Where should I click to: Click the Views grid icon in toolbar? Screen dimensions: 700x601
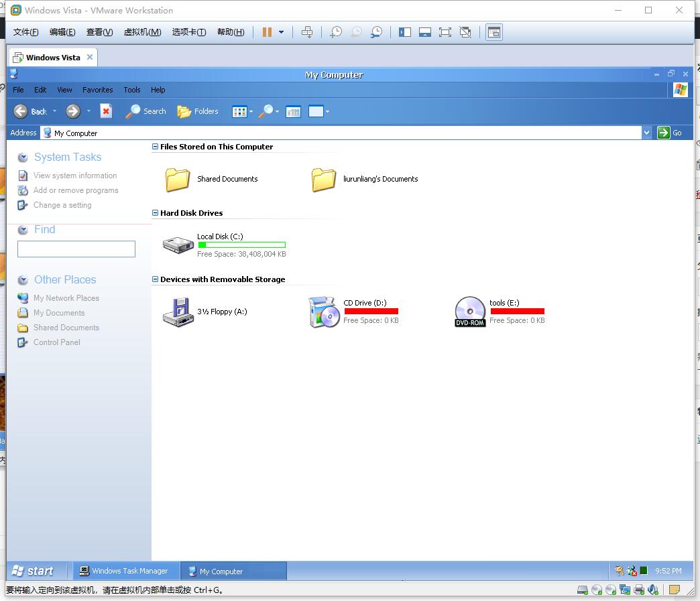click(239, 111)
